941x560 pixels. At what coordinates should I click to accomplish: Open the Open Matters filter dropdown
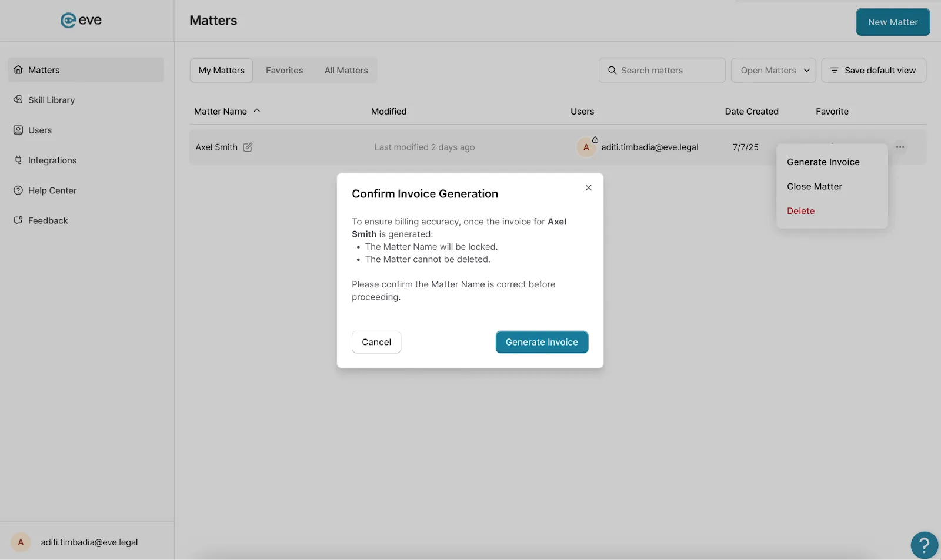[773, 70]
